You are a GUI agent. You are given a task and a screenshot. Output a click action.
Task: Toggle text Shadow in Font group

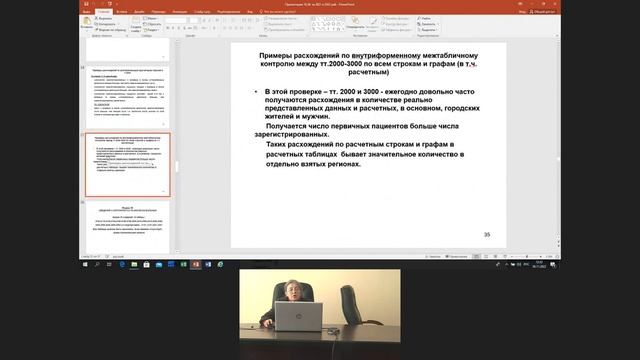(x=184, y=28)
